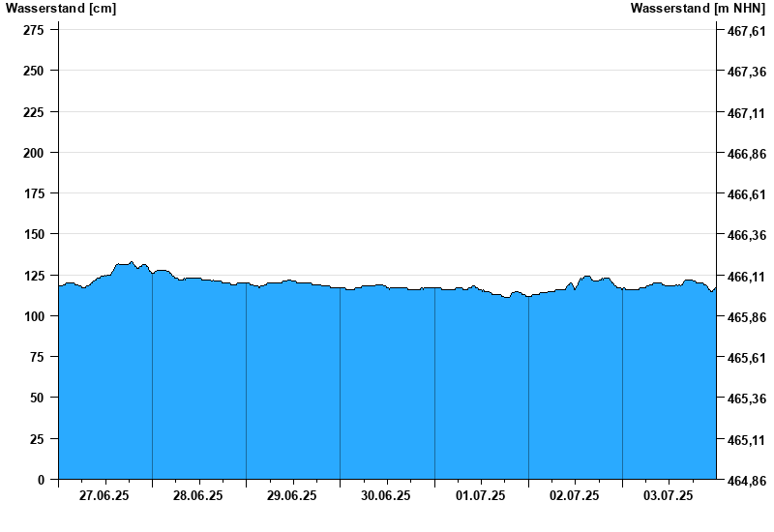Click the 464,86 value on the right axis

pos(746,481)
